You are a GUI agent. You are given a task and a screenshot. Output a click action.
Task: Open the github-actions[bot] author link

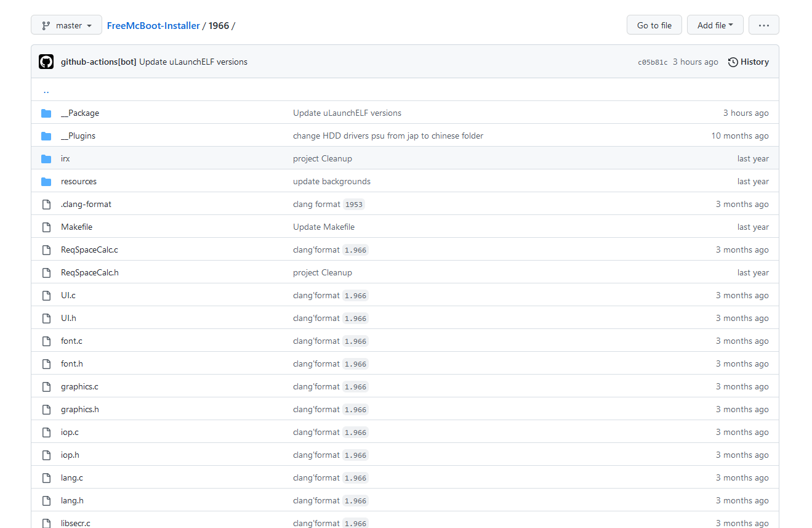(98, 62)
